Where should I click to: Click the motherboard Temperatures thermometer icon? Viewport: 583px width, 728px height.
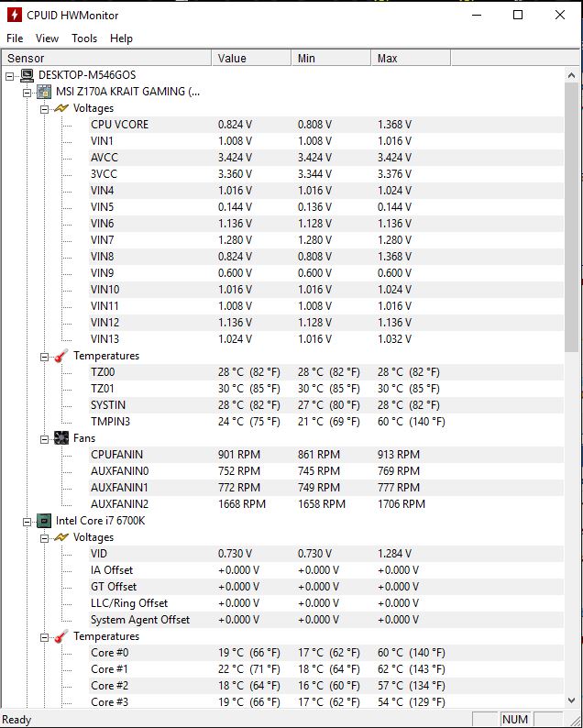point(61,356)
